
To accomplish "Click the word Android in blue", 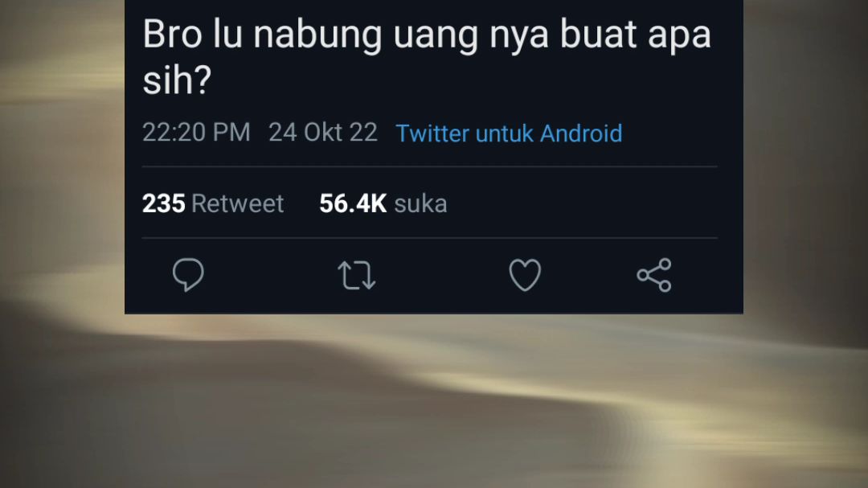I will tap(581, 133).
